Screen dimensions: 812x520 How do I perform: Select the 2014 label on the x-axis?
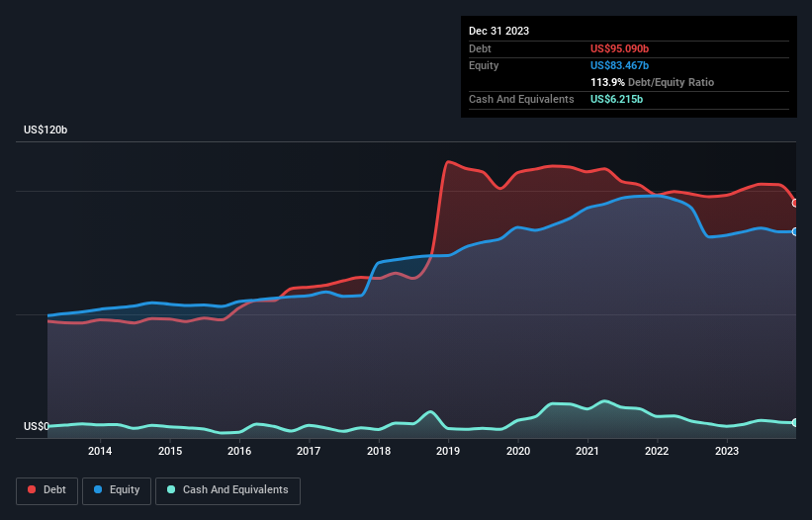click(100, 451)
